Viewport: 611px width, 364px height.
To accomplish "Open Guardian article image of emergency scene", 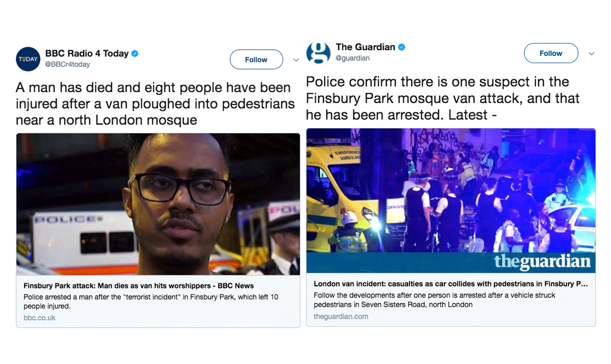I will click(451, 200).
